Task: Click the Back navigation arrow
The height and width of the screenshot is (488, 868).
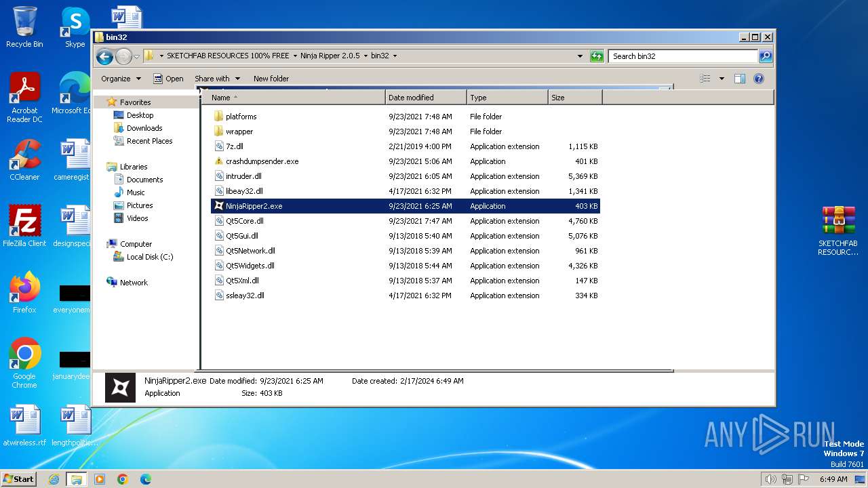Action: (104, 56)
